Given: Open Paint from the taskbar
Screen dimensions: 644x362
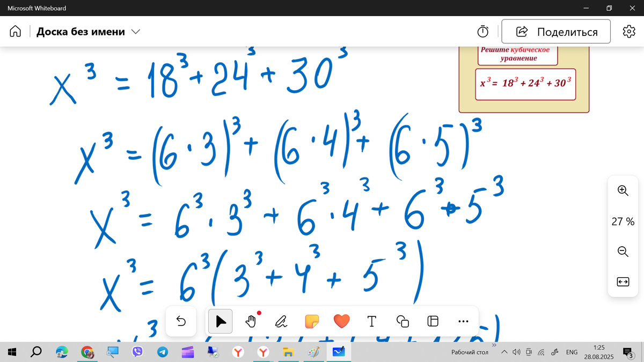Looking at the screenshot, I should [313, 352].
